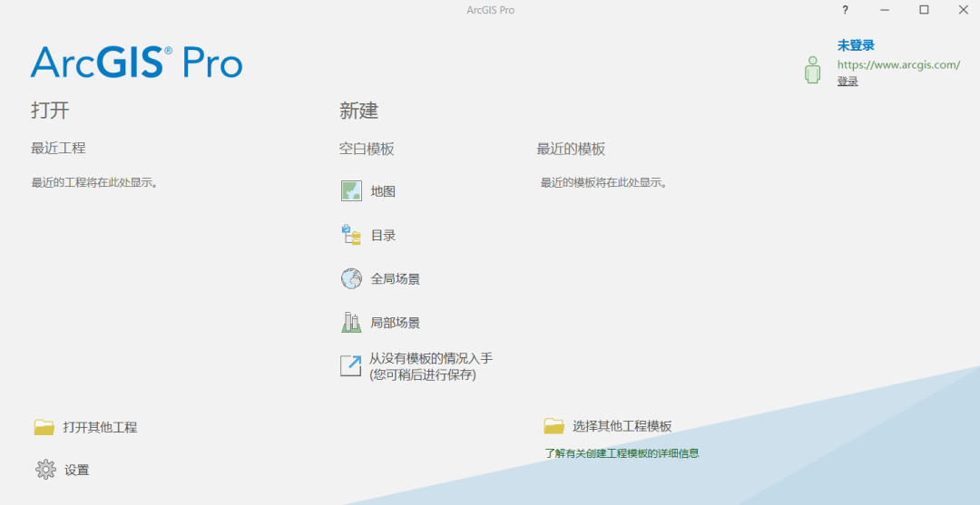Viewport: 980px width, 505px height.
Task: Click the 最近的工程将在此处显示 message
Action: [94, 183]
